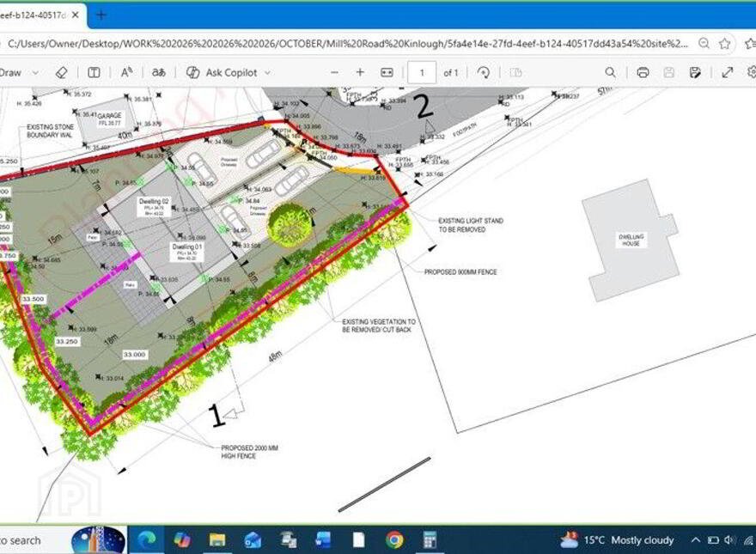
Task: Open the Read aloud tool
Action: pos(127,73)
